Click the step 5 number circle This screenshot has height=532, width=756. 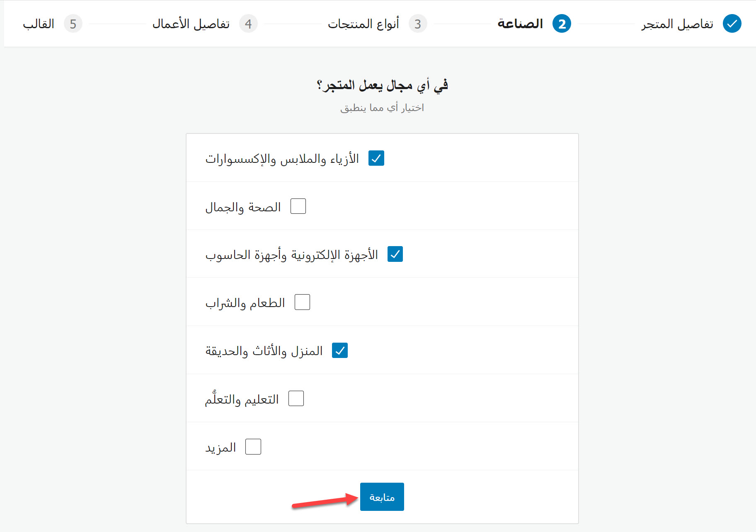click(73, 24)
